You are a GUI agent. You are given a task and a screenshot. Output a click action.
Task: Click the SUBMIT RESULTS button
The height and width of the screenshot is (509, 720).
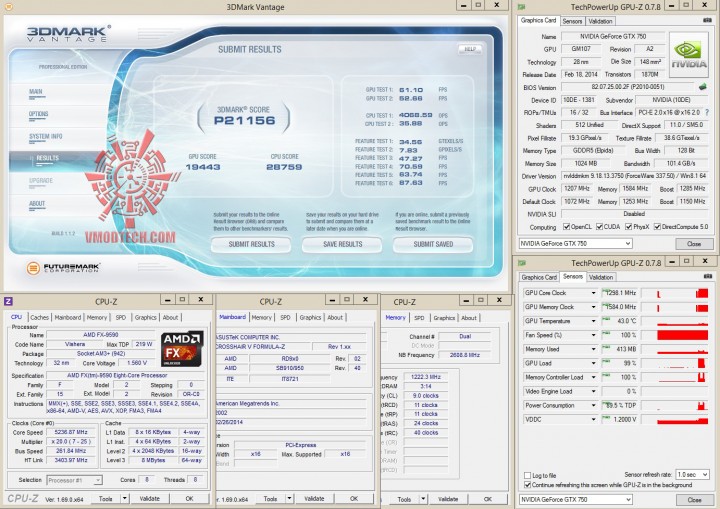[x=251, y=244]
